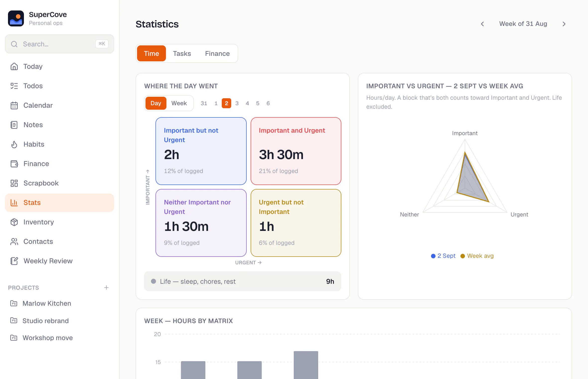Click the Inventory box icon

(14, 222)
